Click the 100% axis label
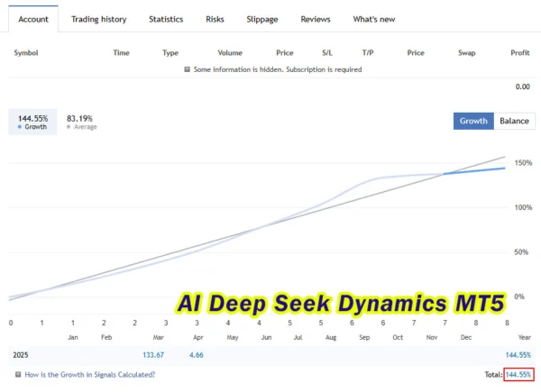This screenshot has width=541, height=392. (x=523, y=207)
